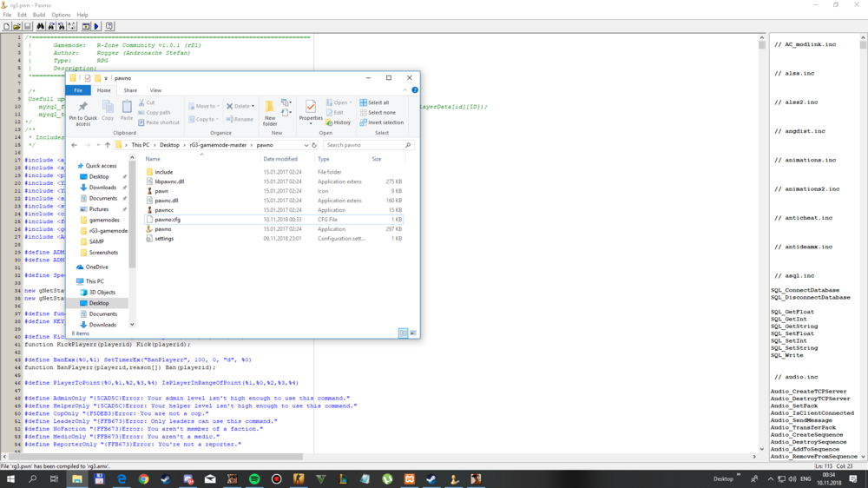The image size is (868, 488).
Task: Open the blue File tab in Explorer
Action: 78,90
